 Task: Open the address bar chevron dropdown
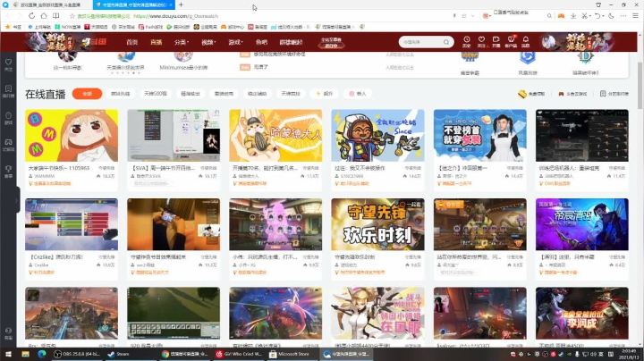pos(473,16)
